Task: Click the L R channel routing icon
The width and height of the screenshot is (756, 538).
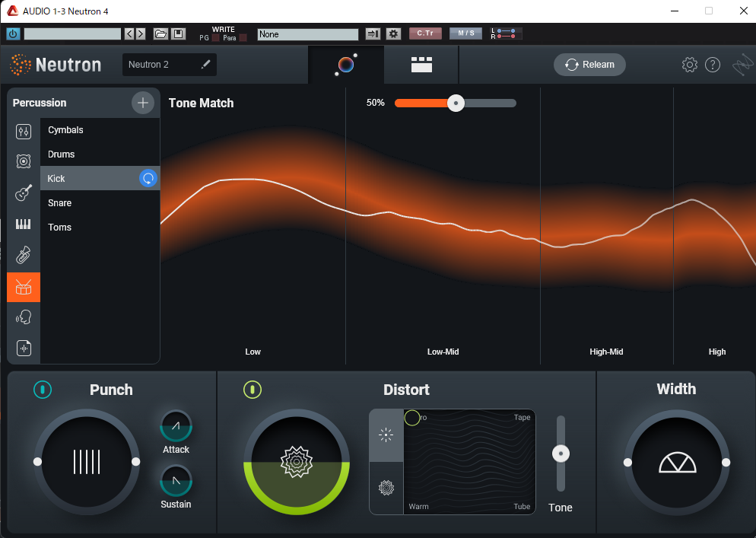Action: click(x=506, y=33)
